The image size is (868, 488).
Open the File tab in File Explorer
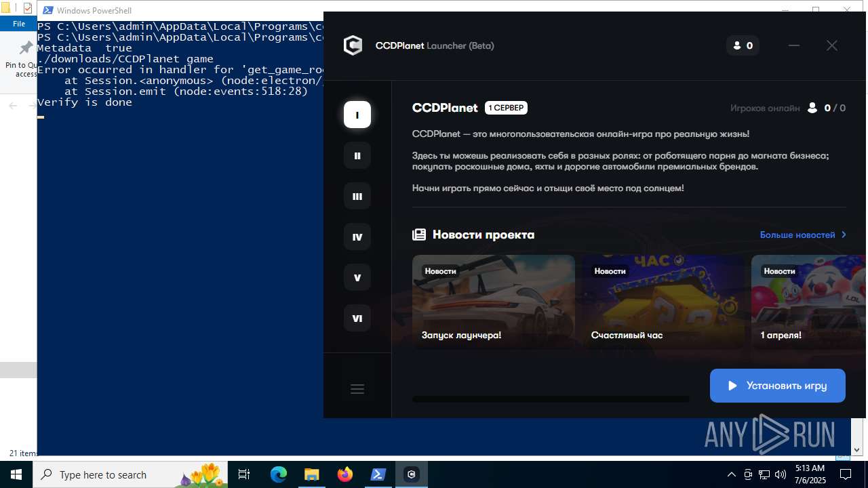(x=19, y=24)
